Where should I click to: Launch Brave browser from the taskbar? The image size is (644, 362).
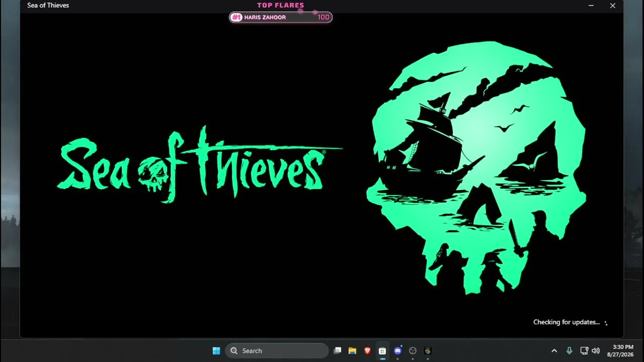(367, 351)
